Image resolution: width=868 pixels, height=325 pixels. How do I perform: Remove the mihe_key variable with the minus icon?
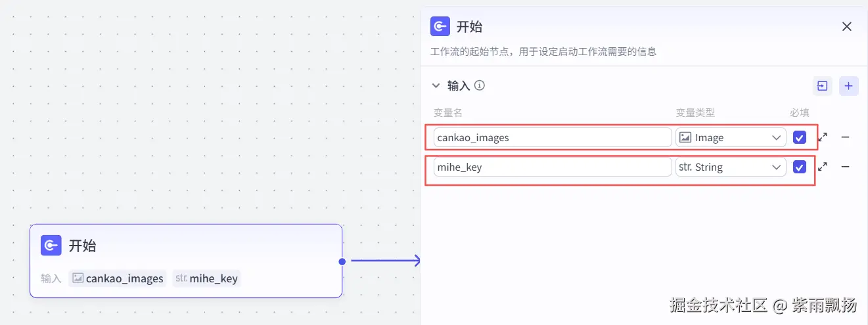pyautogui.click(x=846, y=167)
